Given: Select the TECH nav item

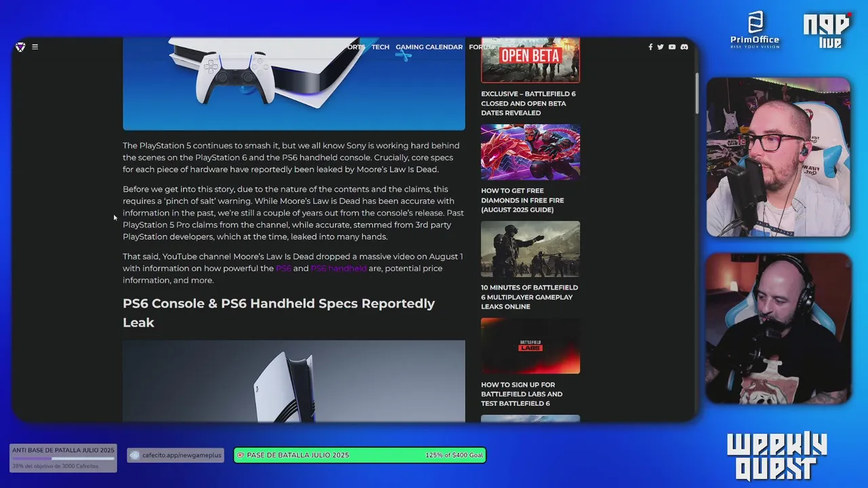Looking at the screenshot, I should [380, 47].
